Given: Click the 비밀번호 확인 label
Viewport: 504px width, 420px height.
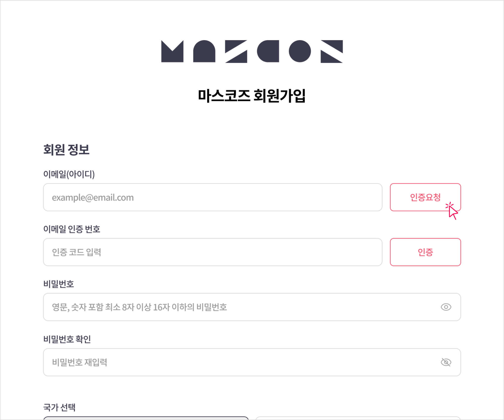Looking at the screenshot, I should point(67,339).
